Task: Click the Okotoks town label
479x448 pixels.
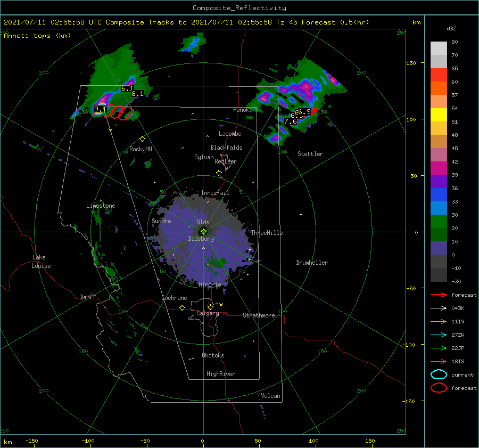Action: [x=213, y=355]
